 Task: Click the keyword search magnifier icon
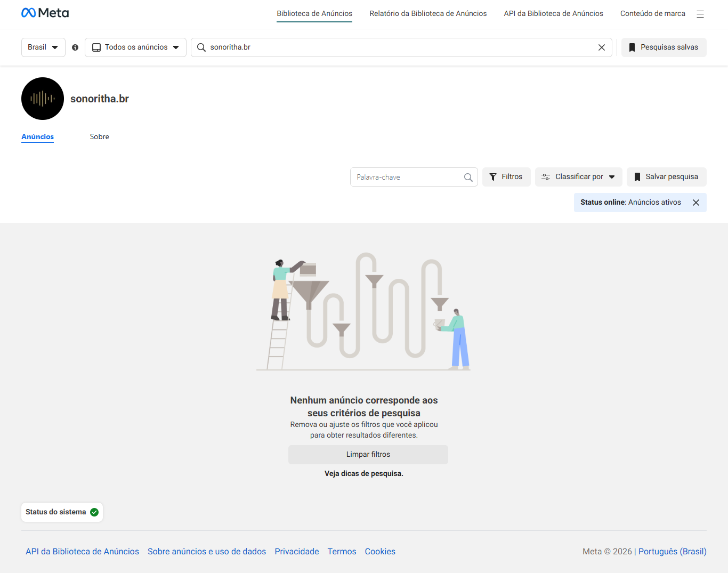tap(468, 177)
